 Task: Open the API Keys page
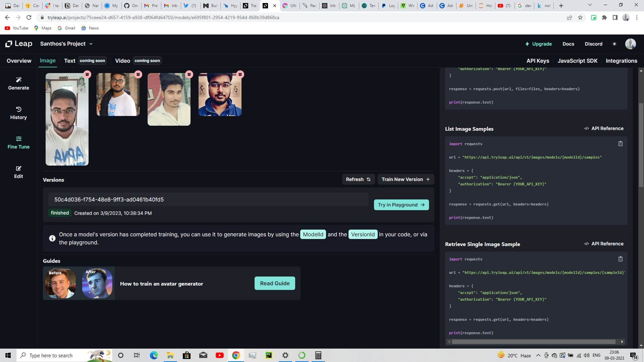538,61
